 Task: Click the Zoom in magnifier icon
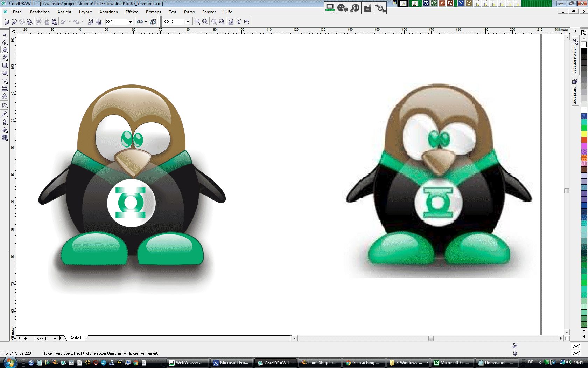pos(197,22)
